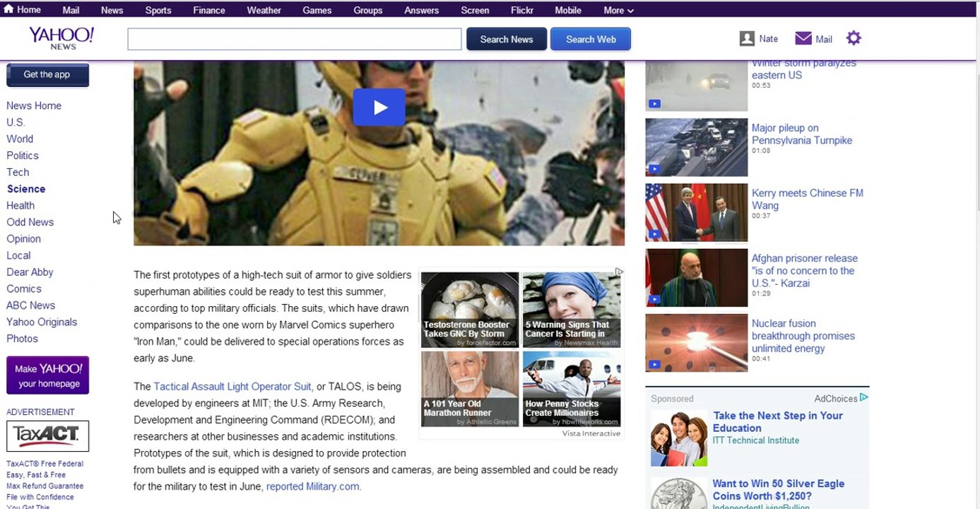The width and height of the screenshot is (980, 509).
Task: Open 5 Warning Signs cancer ad
Action: pos(572,310)
